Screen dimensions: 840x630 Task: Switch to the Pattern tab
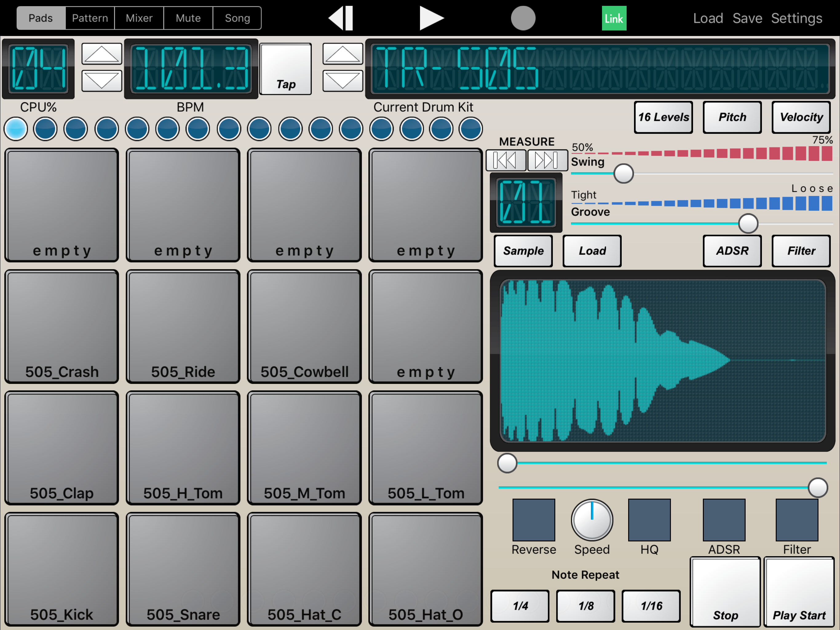click(x=90, y=18)
